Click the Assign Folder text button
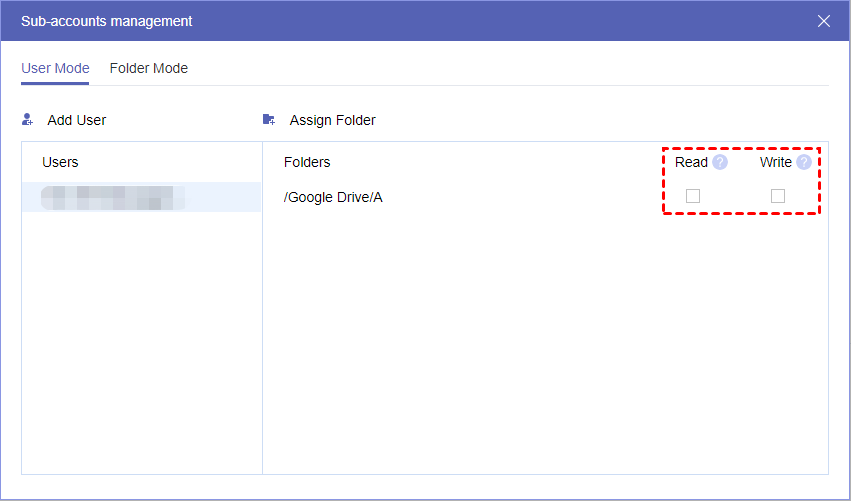The width and height of the screenshot is (851, 501). pos(333,120)
